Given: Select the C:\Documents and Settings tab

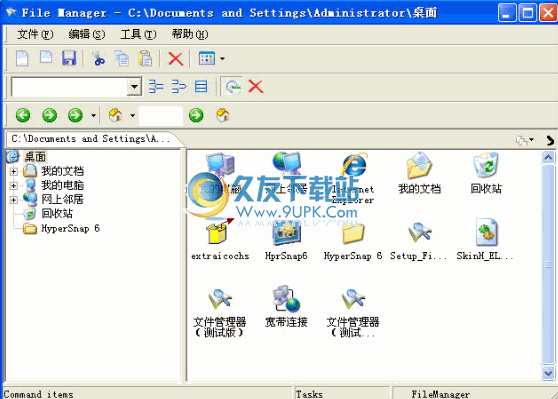Looking at the screenshot, I should click(91, 139).
